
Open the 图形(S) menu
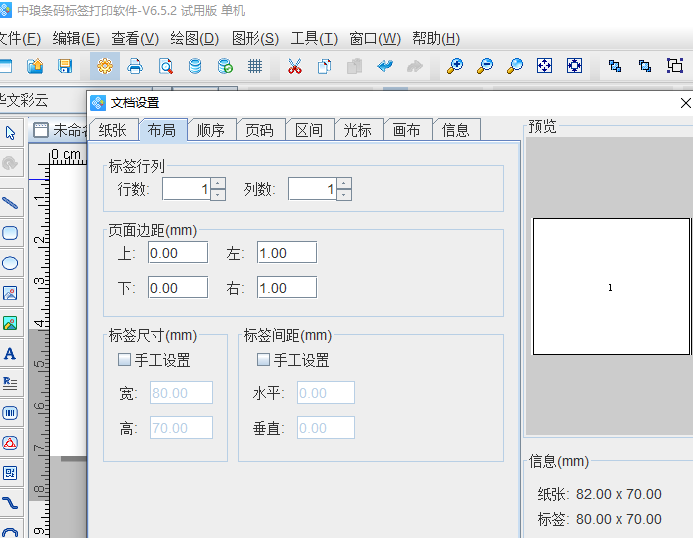255,39
